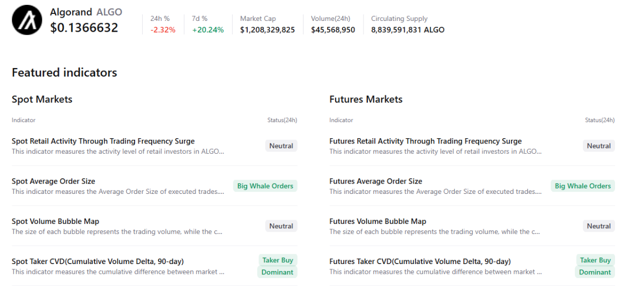The height and width of the screenshot is (286, 644).
Task: Click Taker Buy Dominant badge under Spot Markets
Action: [277, 266]
